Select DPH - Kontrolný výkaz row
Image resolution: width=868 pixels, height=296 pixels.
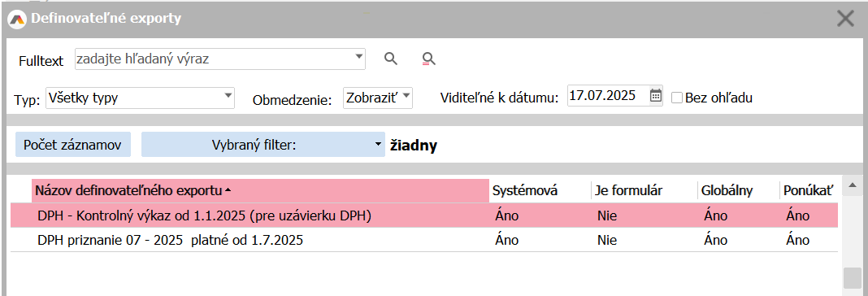[x=424, y=215]
